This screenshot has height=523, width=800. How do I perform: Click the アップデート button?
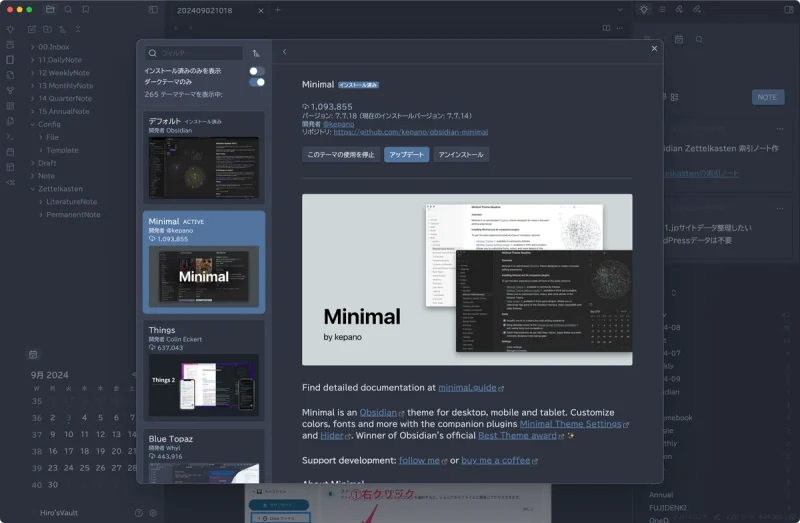(406, 155)
